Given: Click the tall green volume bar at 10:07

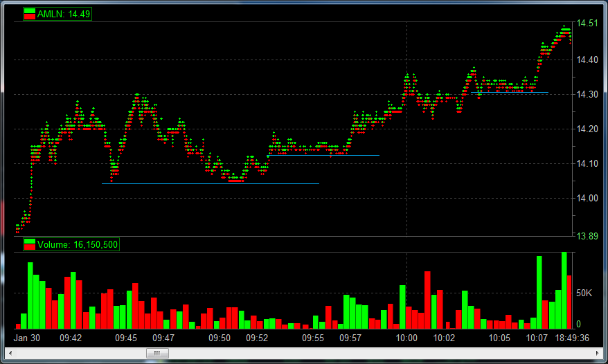Looking at the screenshot, I should (x=539, y=292).
